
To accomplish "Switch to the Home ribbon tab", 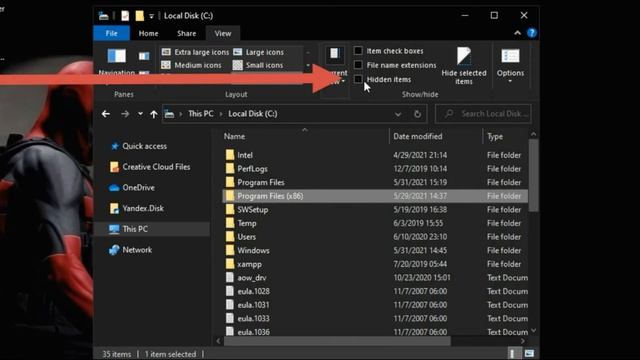I will click(x=148, y=33).
